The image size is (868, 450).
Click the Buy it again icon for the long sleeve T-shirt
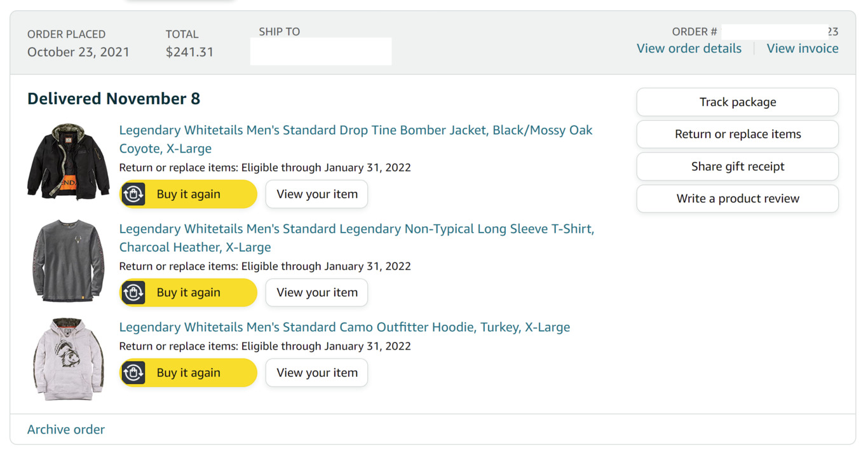coord(133,292)
